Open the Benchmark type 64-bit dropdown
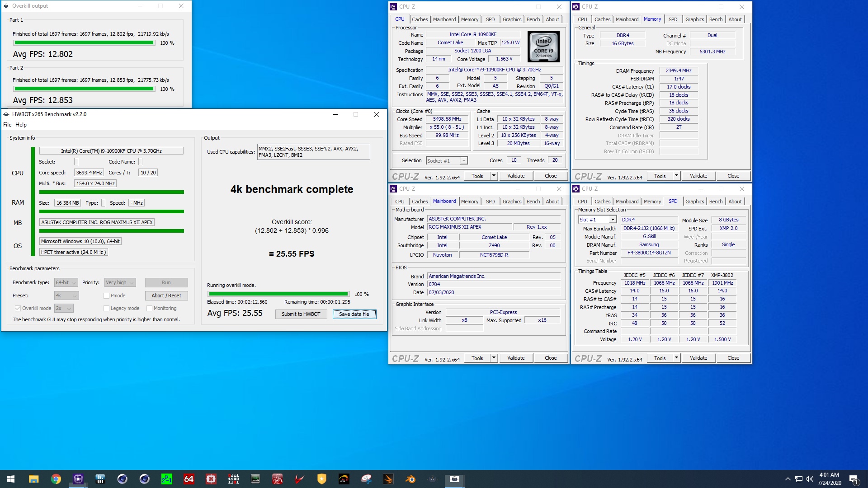Screen dimensions: 868x488 tap(66, 283)
